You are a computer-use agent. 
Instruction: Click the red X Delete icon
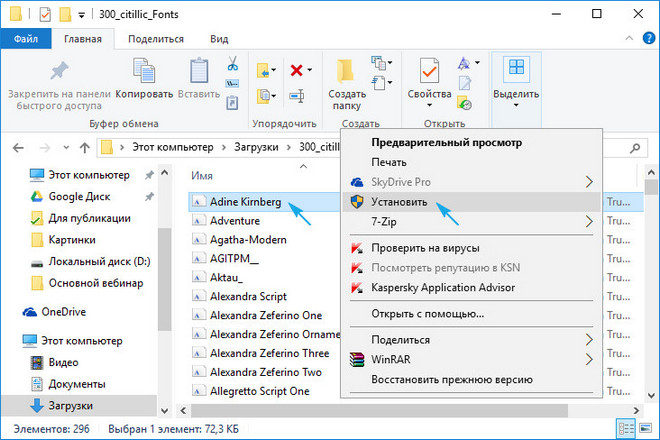[x=297, y=70]
